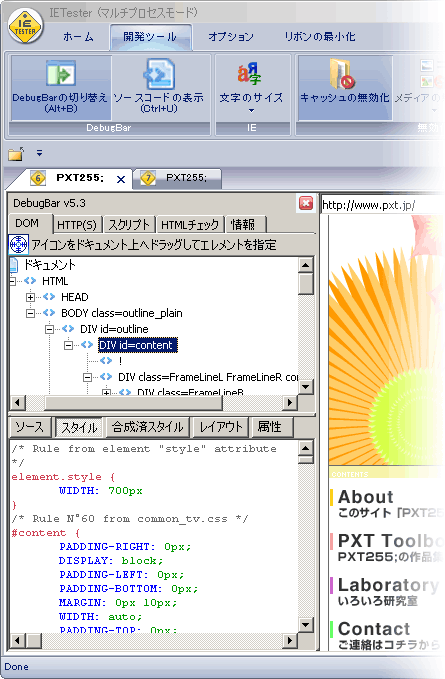Open the ホーム ribbon tab
445x679 pixels.
(x=78, y=37)
